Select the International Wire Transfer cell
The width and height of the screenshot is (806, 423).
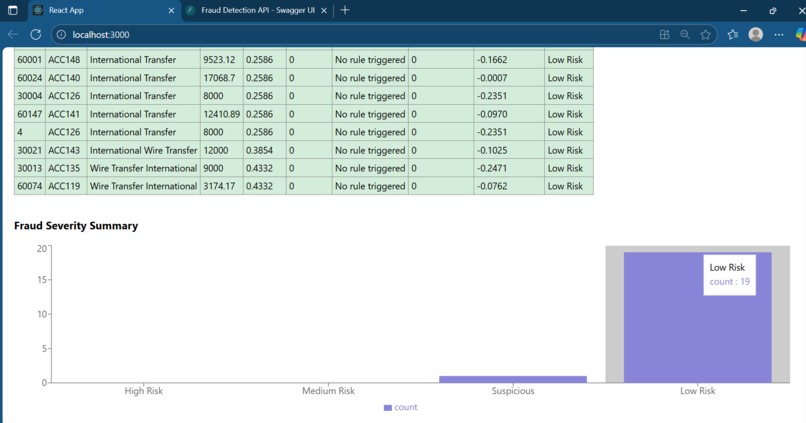click(x=143, y=150)
